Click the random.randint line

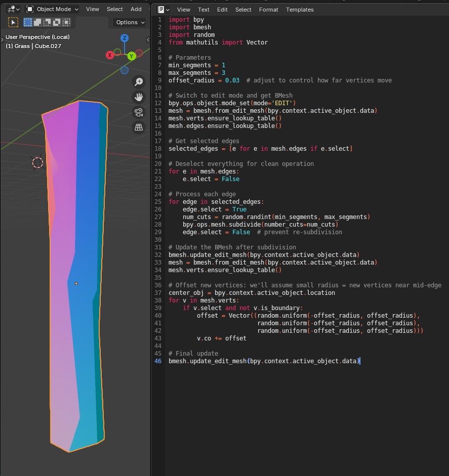pyautogui.click(x=276, y=217)
